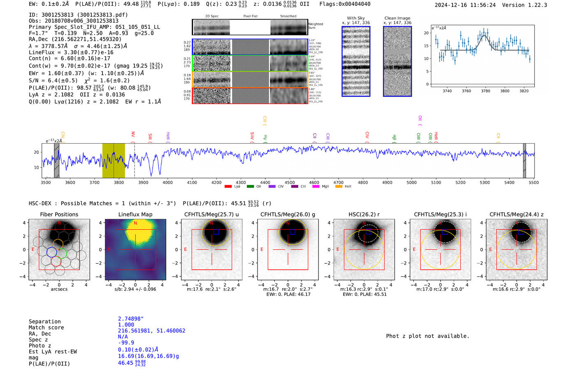This screenshot has height=392, width=576.
Task: Open the Gaussian emission line fit plot
Action: click(482, 56)
